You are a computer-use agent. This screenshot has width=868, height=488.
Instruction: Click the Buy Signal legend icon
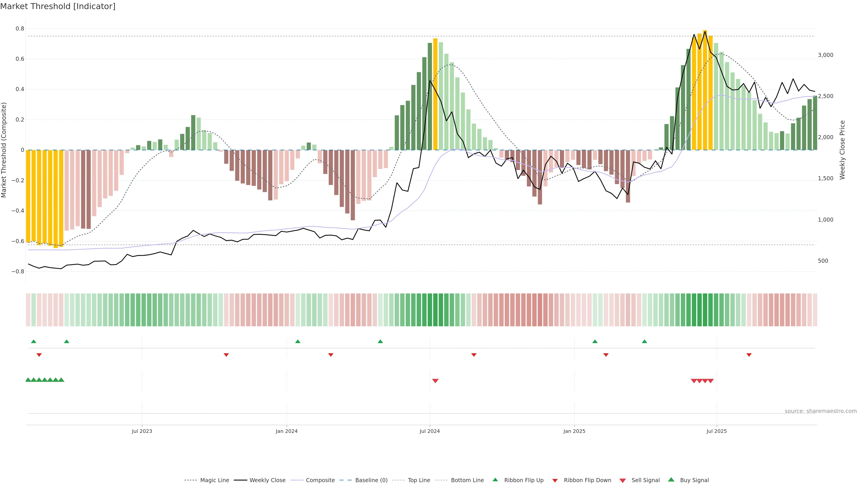(x=671, y=480)
